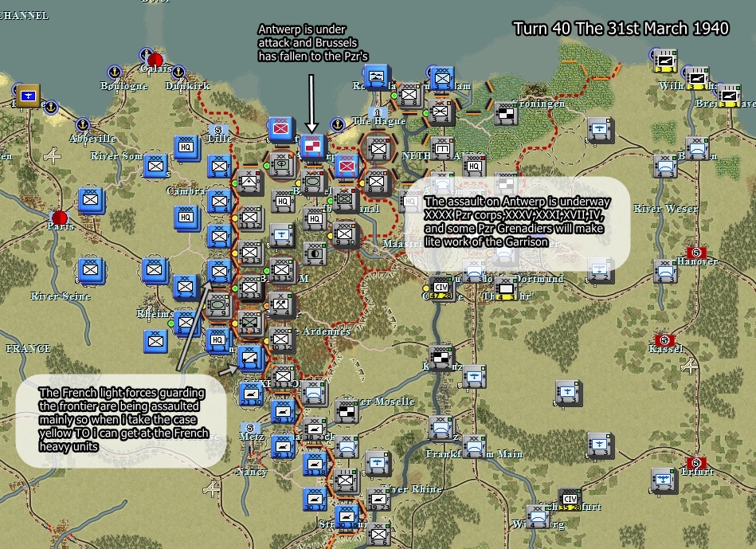Screen dimensions: 756x549
Task: Select the anchor port icon at Boulogne
Action: (x=114, y=72)
